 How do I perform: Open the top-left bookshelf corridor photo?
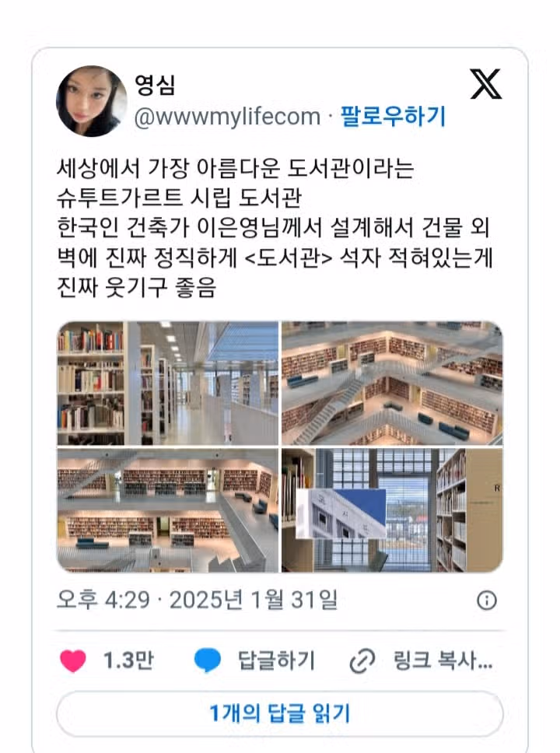click(x=168, y=384)
